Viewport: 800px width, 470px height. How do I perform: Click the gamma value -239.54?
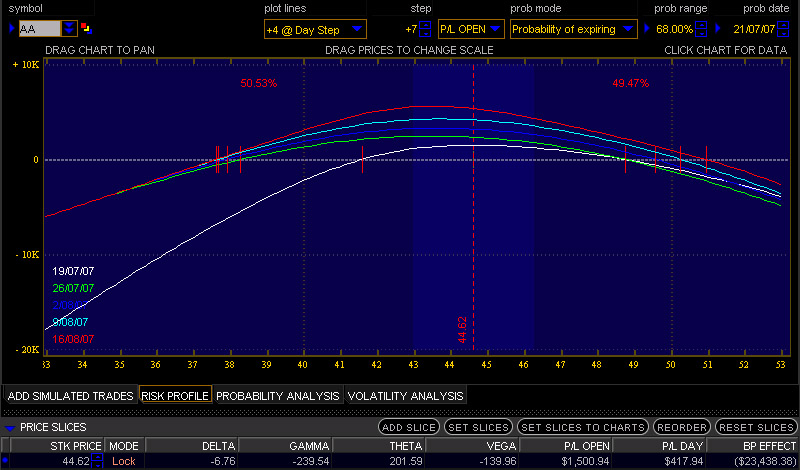309,461
